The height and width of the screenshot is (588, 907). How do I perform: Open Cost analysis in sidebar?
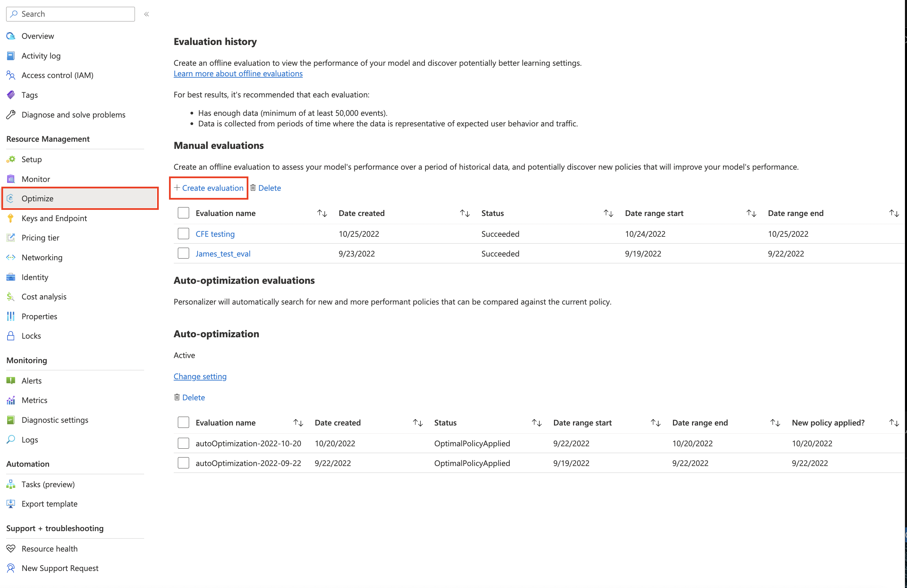(x=44, y=296)
